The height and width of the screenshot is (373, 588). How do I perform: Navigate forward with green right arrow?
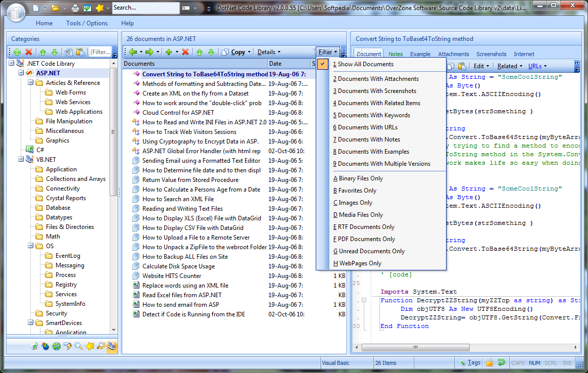click(149, 52)
